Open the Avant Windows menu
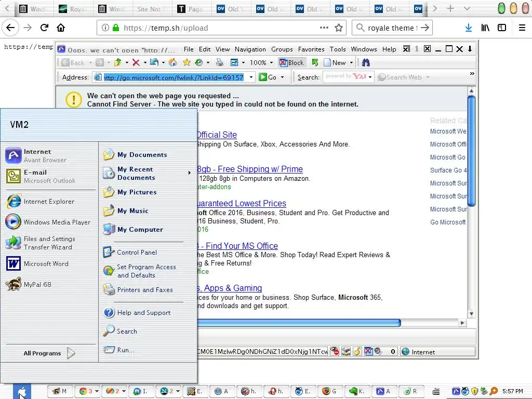 click(x=364, y=49)
